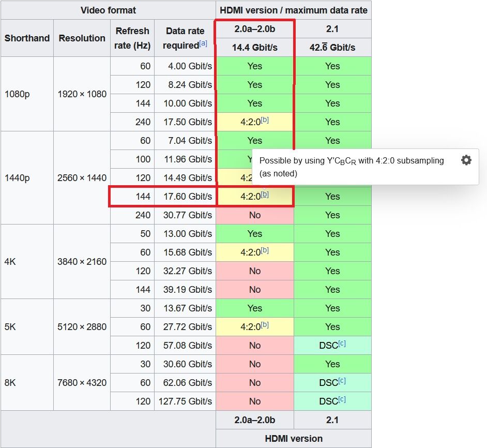The width and height of the screenshot is (487, 448).
Task: Click the 2.0a–2.0b 'Yes' cell in the 13.00 Gbit/s row
Action: point(255,234)
